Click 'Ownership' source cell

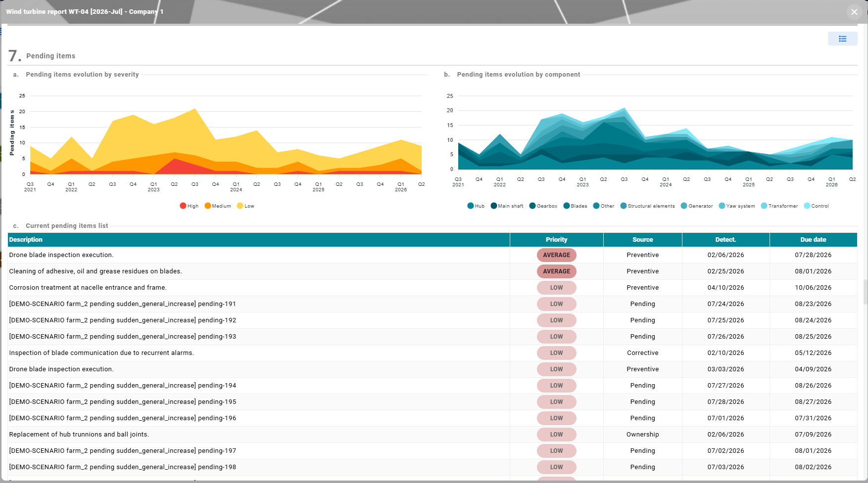[643, 435]
